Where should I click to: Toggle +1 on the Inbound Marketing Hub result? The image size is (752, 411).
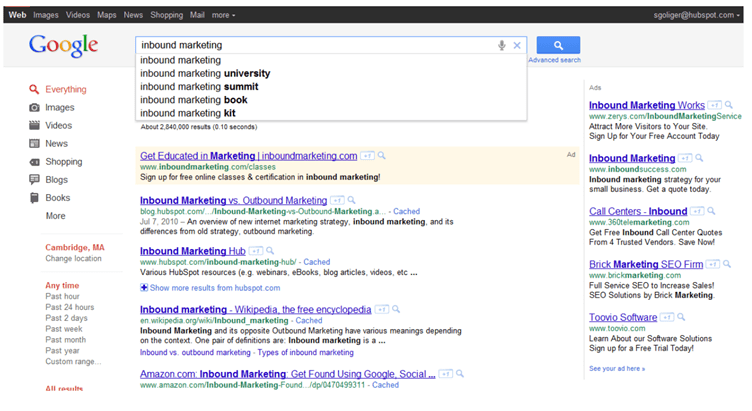coord(257,251)
